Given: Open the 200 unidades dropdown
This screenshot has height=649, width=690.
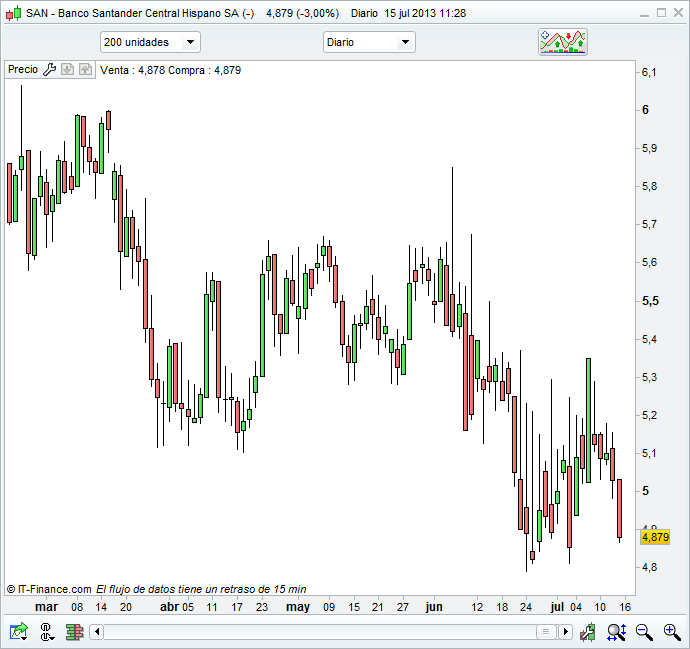Looking at the screenshot, I should (150, 42).
